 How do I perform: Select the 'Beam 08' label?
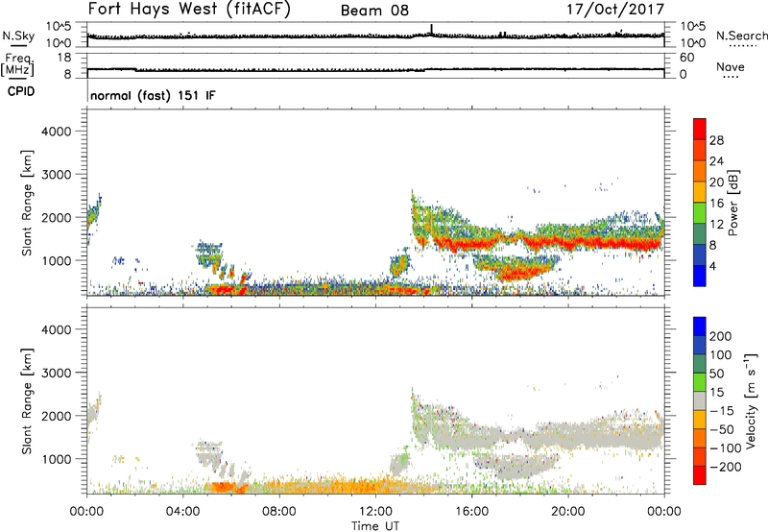[374, 11]
